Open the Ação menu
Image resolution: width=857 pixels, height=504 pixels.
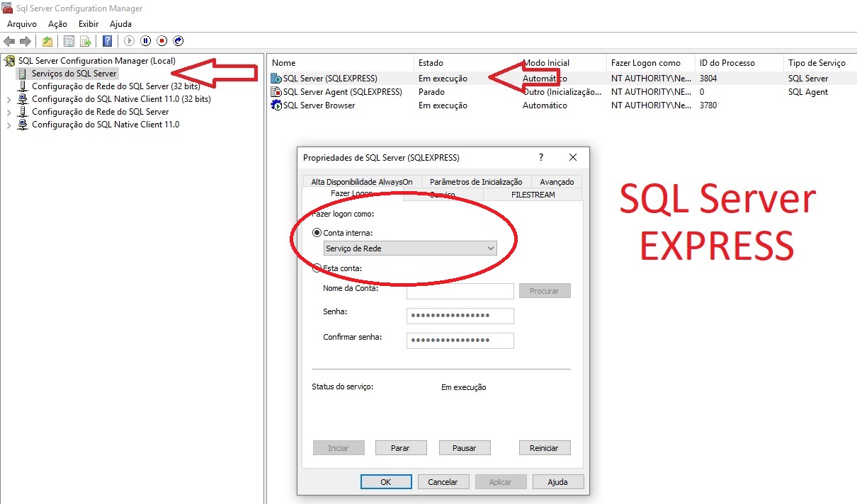click(57, 24)
